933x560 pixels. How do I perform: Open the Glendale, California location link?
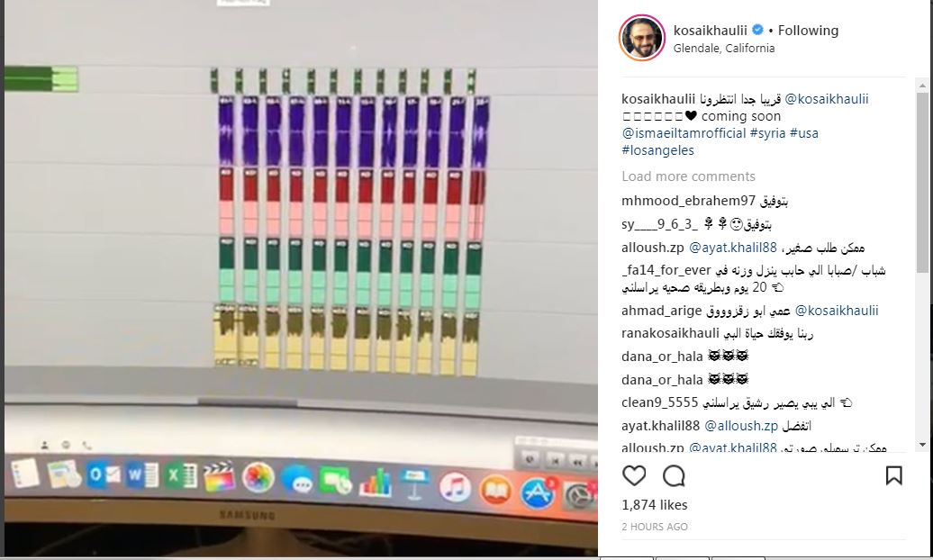(x=724, y=49)
